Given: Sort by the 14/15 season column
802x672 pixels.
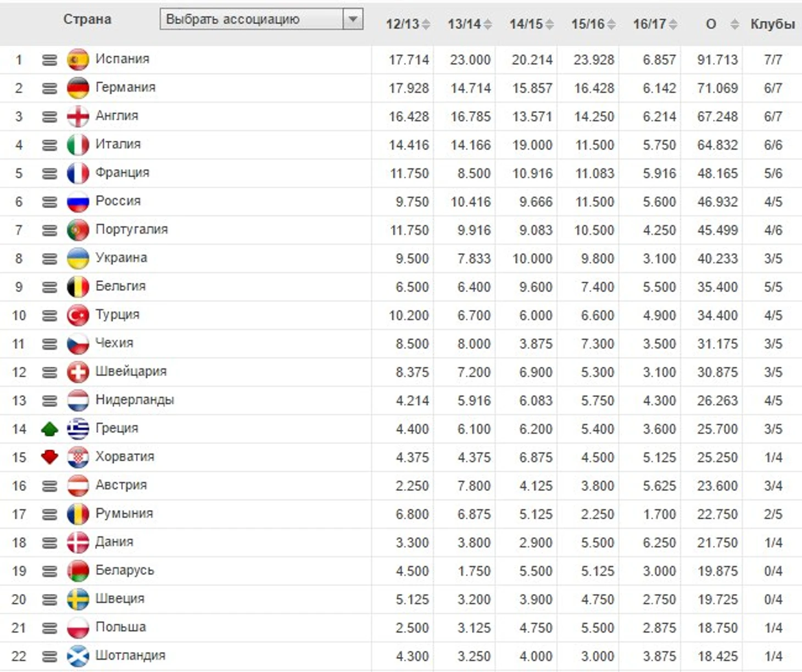Looking at the screenshot, I should point(531,24).
